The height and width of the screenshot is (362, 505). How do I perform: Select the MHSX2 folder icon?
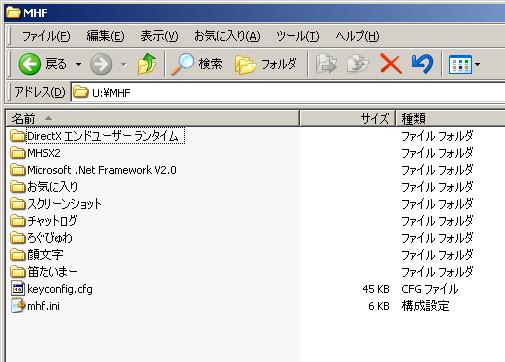pos(18,153)
